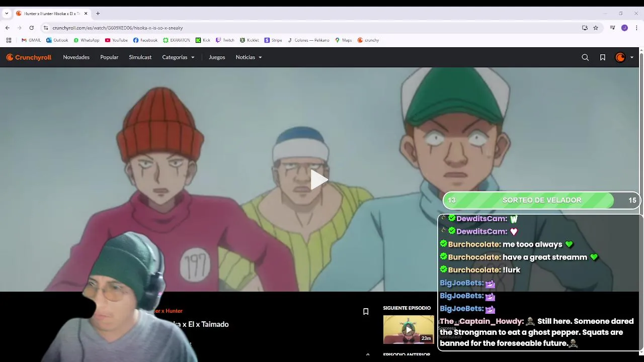
Task: Reload the page with refresh icon
Action: (31, 28)
